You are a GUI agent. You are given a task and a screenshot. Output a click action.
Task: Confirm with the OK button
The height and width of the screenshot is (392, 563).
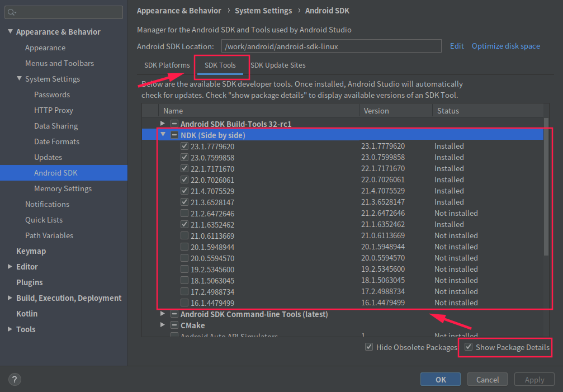click(441, 380)
